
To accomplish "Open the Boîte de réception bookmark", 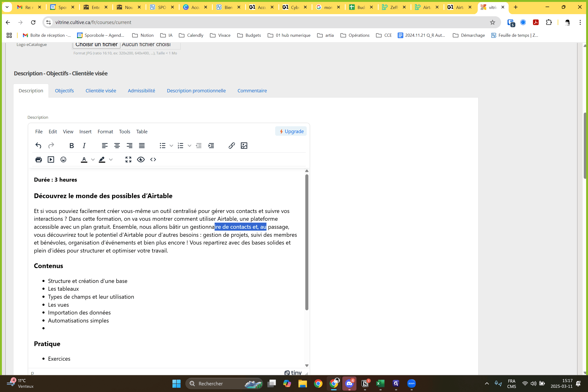I will pyautogui.click(x=47, y=35).
